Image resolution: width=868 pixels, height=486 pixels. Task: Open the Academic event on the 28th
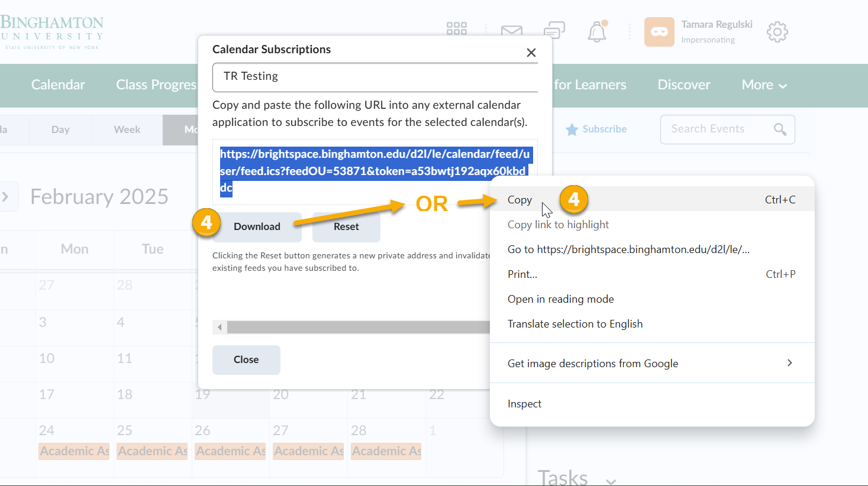[x=386, y=451]
